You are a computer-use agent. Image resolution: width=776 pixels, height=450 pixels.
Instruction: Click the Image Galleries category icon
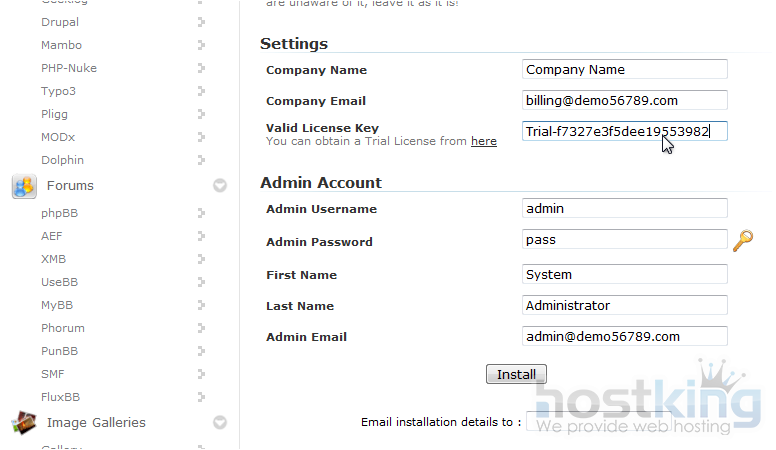[x=24, y=423]
